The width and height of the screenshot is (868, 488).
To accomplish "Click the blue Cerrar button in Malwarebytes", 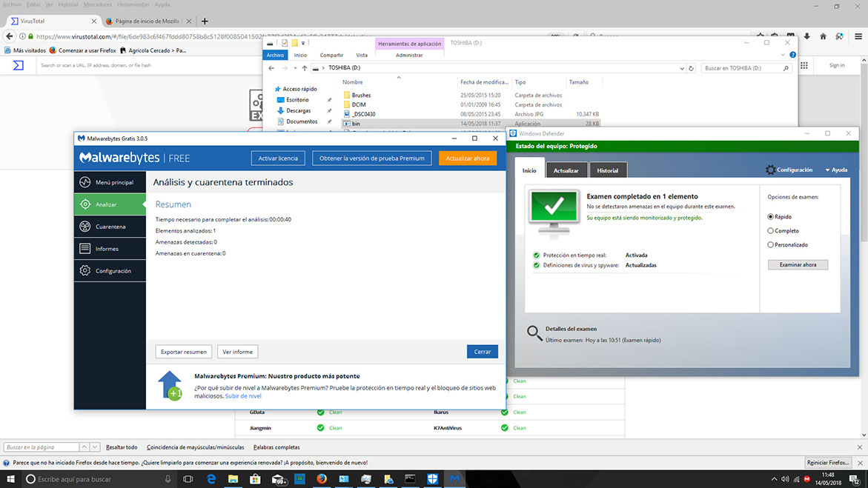I will [x=482, y=352].
